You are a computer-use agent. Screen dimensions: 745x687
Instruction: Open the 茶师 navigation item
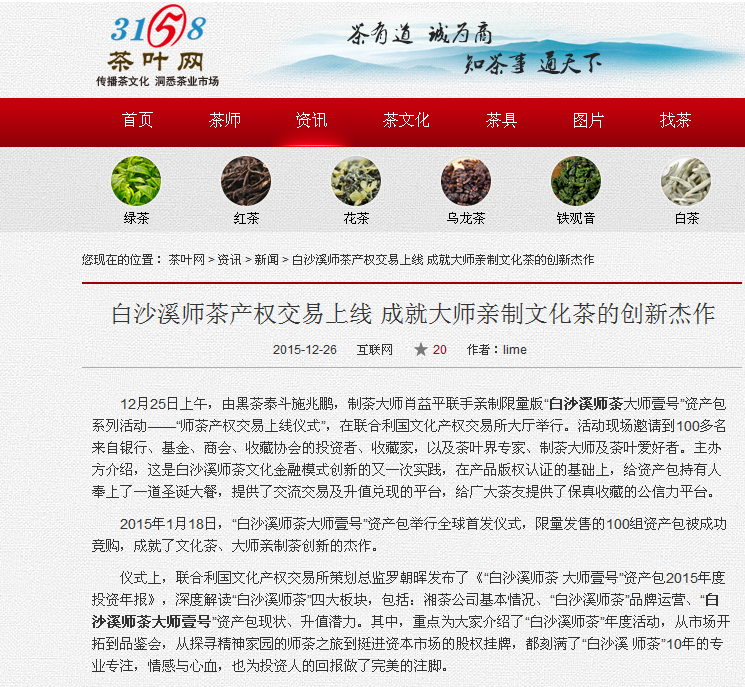(x=225, y=120)
